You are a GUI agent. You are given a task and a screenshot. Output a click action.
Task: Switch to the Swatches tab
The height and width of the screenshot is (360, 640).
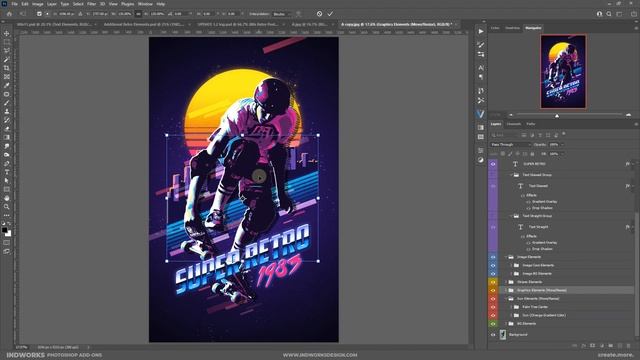(513, 28)
